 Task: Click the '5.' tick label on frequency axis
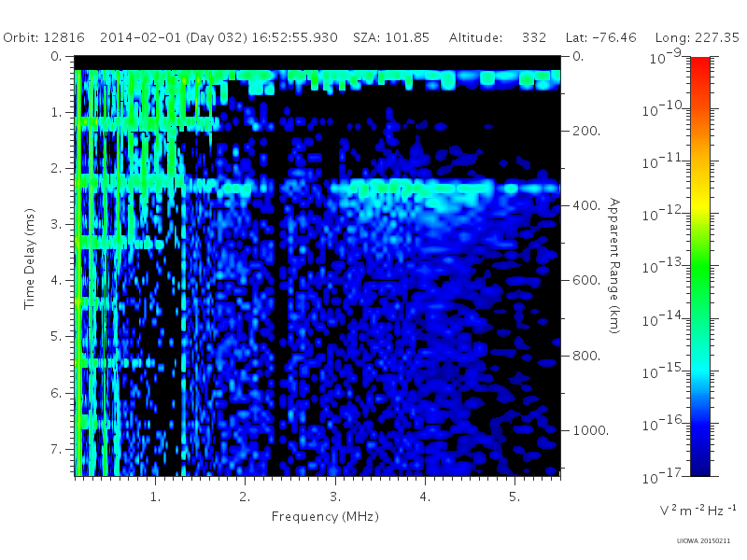[x=514, y=497]
